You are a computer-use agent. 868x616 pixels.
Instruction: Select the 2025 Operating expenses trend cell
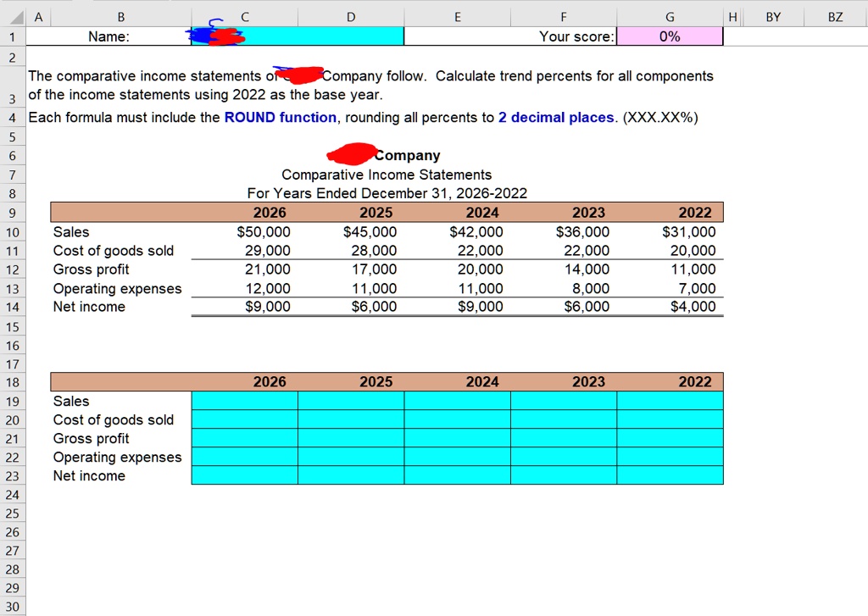coord(351,458)
